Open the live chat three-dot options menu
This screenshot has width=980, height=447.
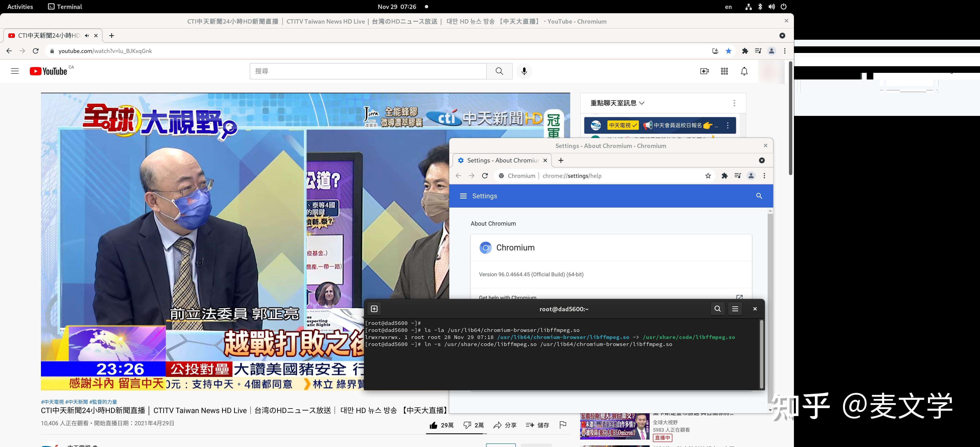(x=734, y=103)
